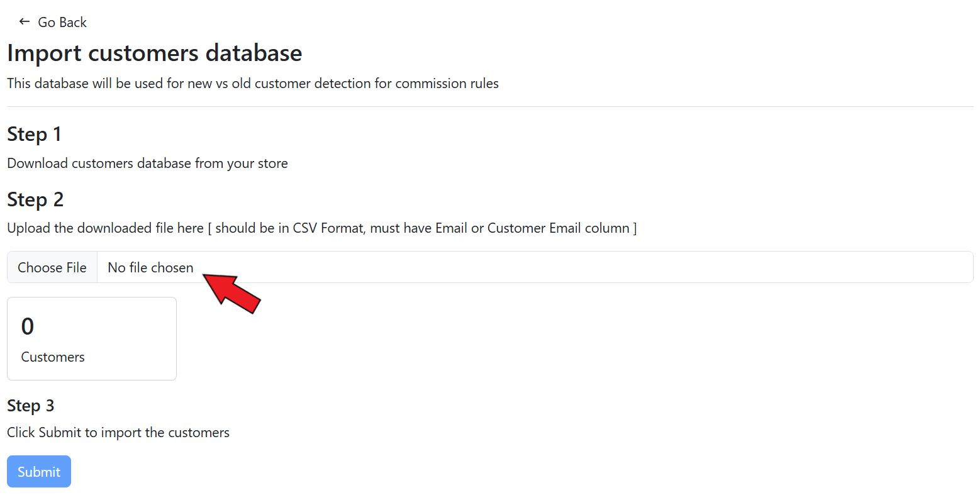Screen dimensions: 980x495
Task: Click the Step 3 heading
Action: pyautogui.click(x=31, y=406)
